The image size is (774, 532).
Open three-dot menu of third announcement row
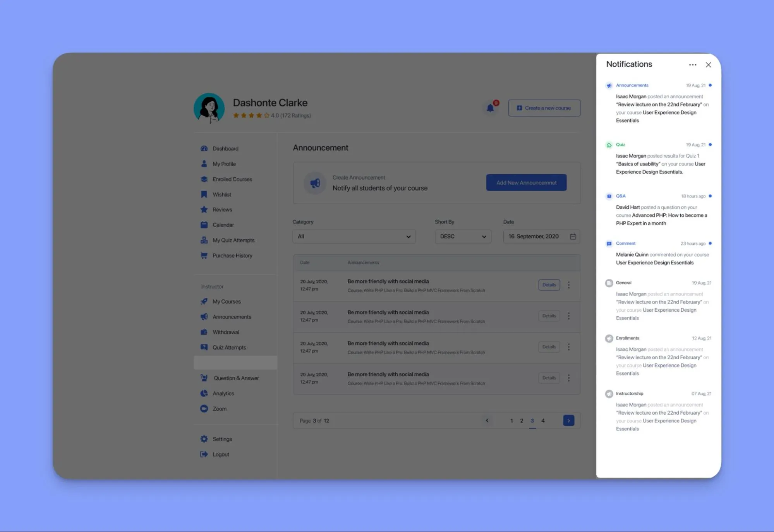click(569, 347)
